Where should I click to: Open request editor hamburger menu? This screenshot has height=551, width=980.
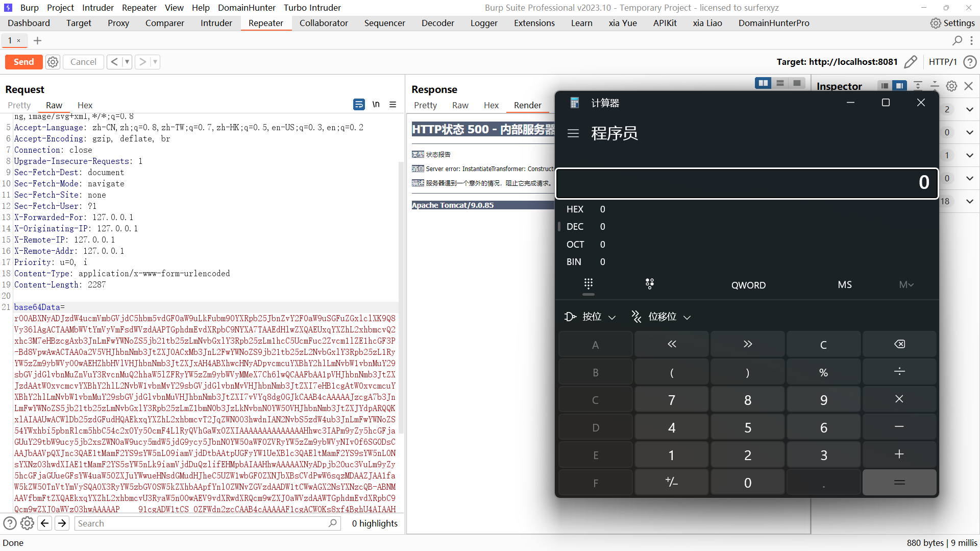393,105
